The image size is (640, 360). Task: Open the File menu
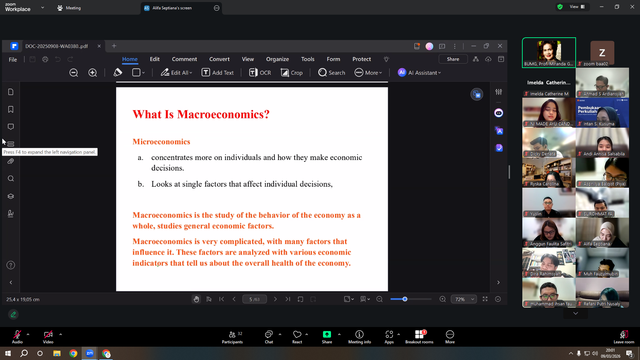13,60
